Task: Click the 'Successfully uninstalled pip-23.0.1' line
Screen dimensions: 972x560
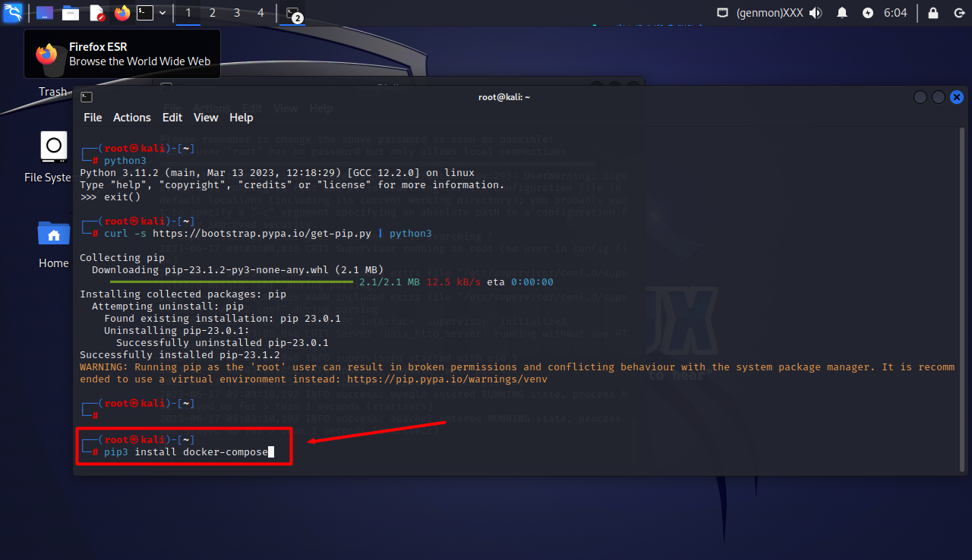Action: [x=222, y=343]
